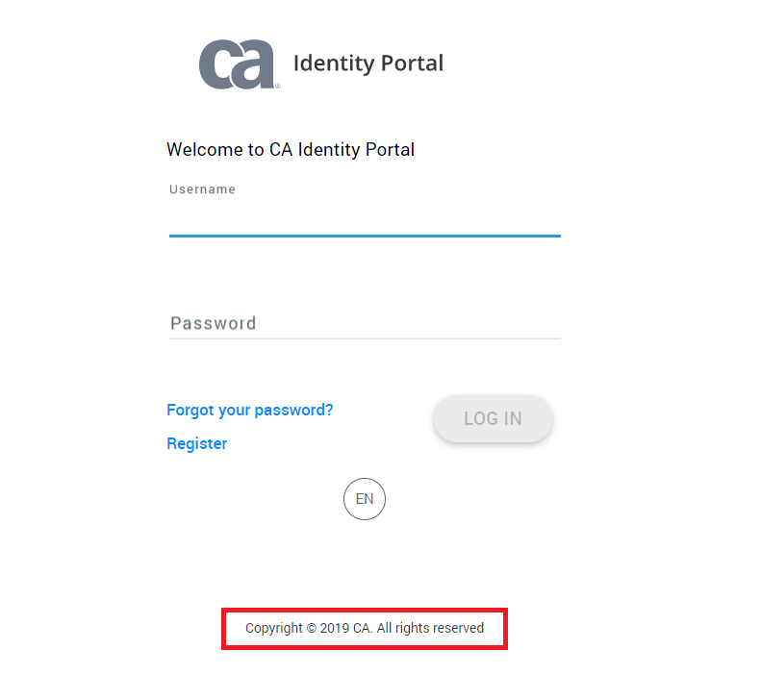Follow the Register link
This screenshot has height=700, width=761.
[x=197, y=443]
